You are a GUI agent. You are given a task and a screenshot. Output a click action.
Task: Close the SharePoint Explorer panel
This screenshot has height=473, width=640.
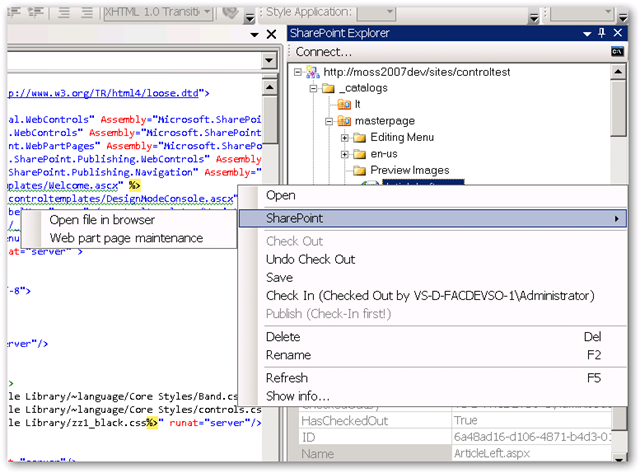[x=618, y=33]
